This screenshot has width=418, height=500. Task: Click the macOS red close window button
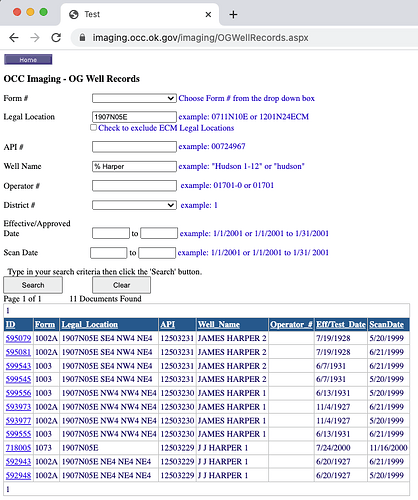click(x=17, y=12)
